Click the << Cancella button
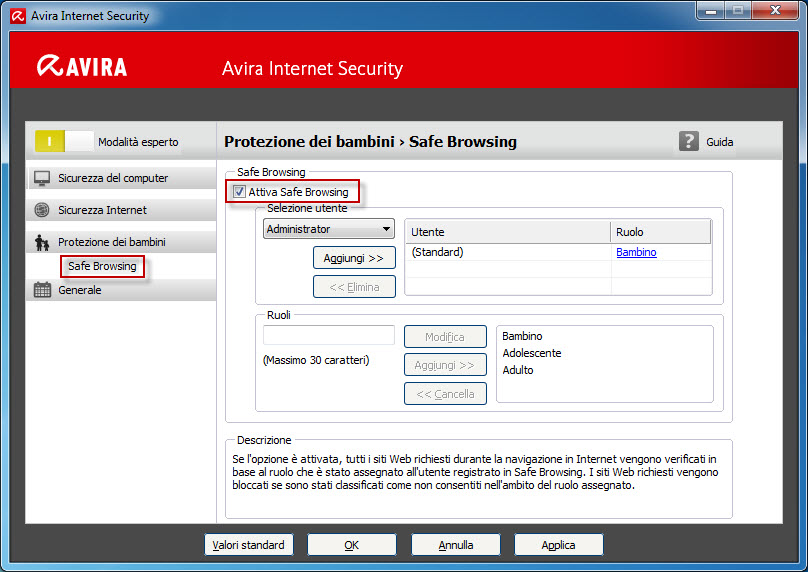Viewport: 808px width, 572px height. pyautogui.click(x=445, y=394)
